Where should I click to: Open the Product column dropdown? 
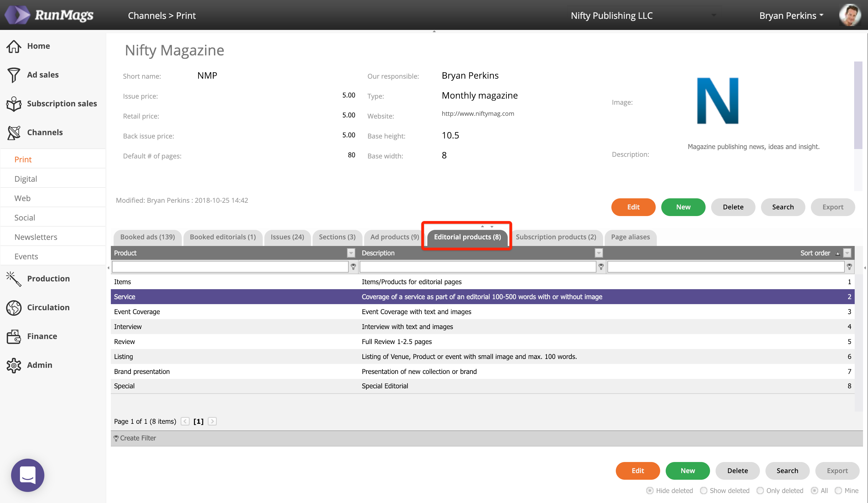pyautogui.click(x=351, y=253)
